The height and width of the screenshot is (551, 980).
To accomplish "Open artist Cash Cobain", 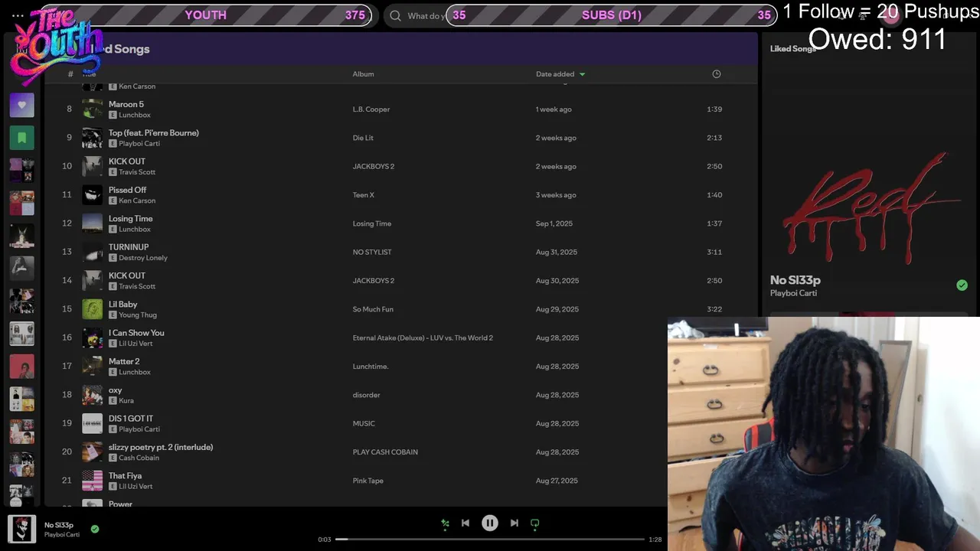I will (139, 458).
